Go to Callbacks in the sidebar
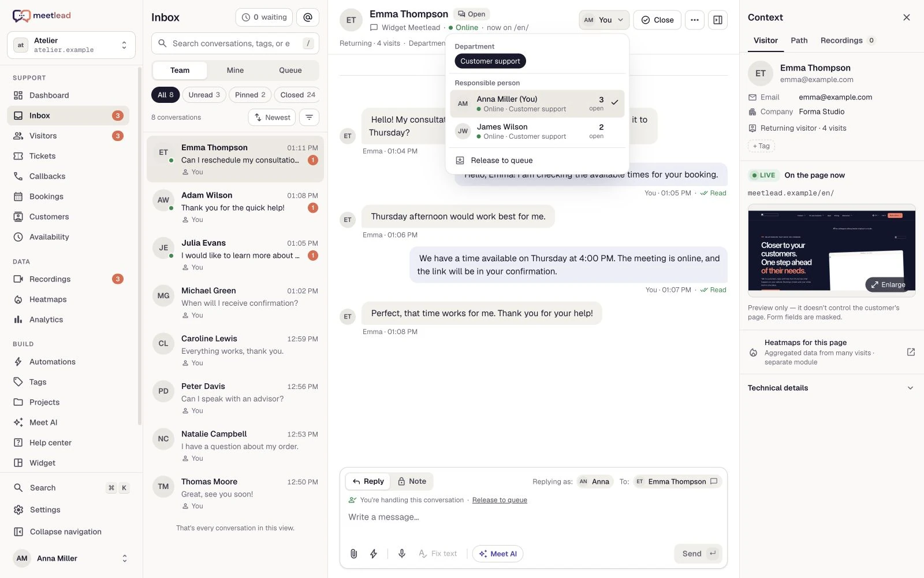Viewport: 924px width, 578px height. tap(68, 176)
